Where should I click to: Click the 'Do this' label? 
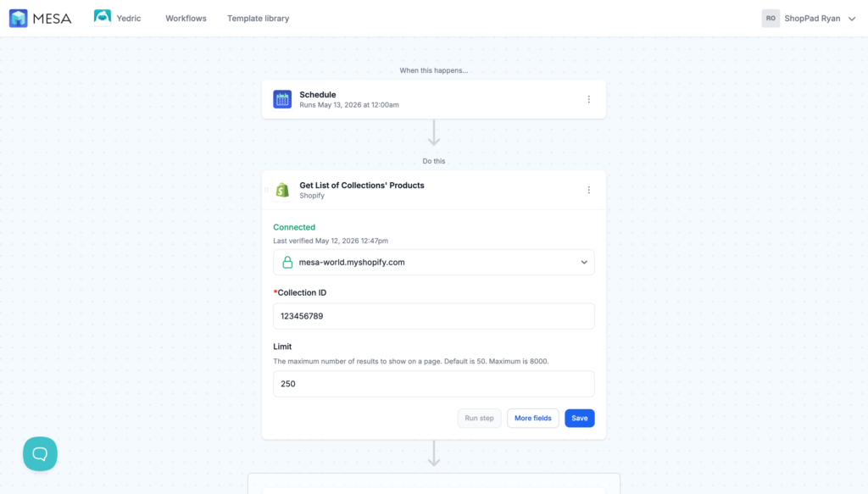[x=434, y=161]
